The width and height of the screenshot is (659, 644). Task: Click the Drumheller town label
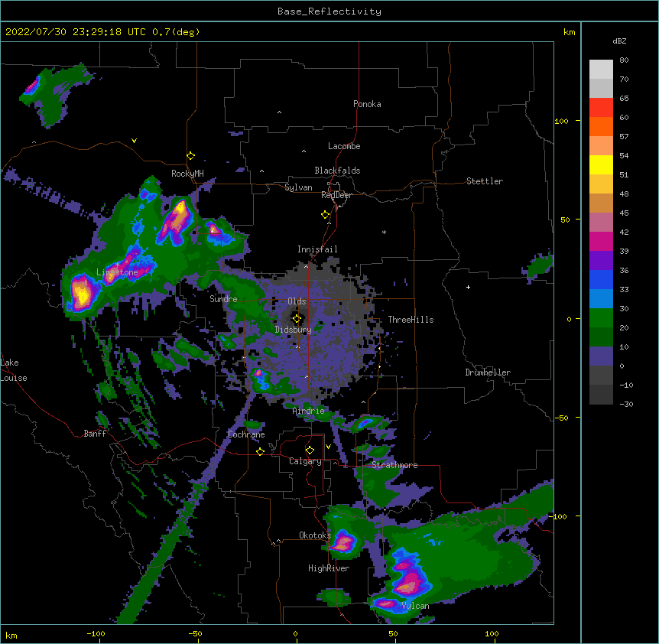(x=488, y=372)
